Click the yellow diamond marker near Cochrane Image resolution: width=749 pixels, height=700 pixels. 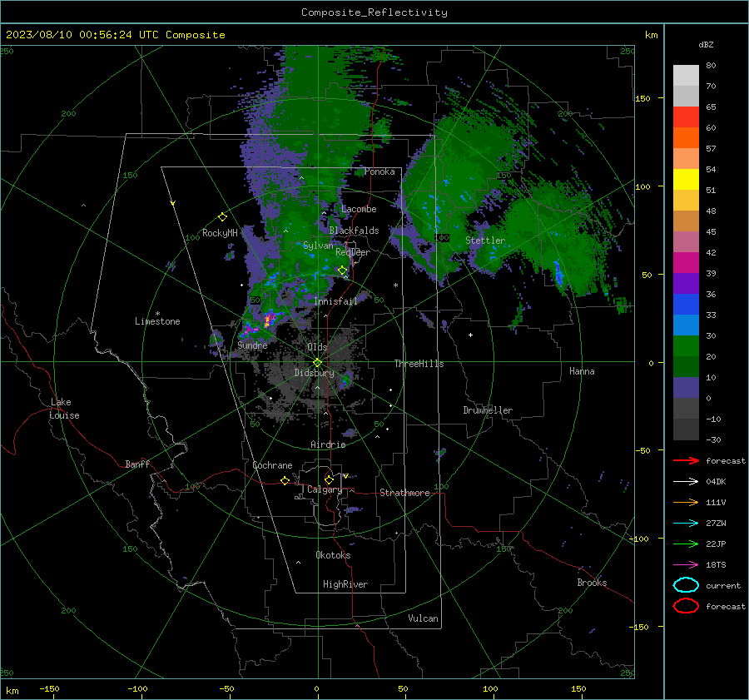285,480
